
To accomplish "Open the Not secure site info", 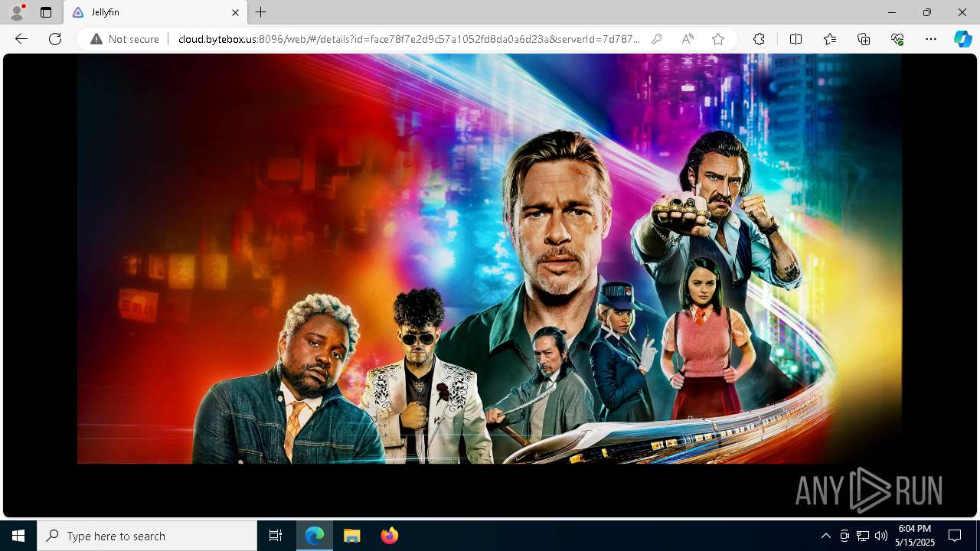I will (x=125, y=39).
